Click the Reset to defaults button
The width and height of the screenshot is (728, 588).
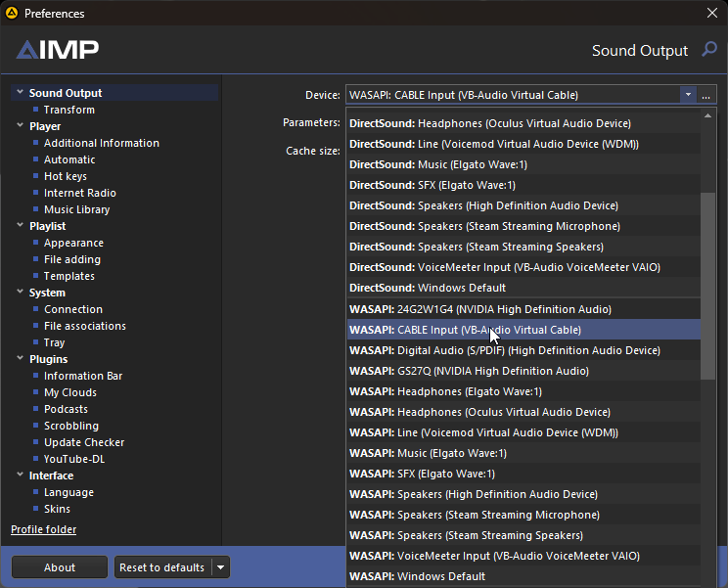[161, 567]
